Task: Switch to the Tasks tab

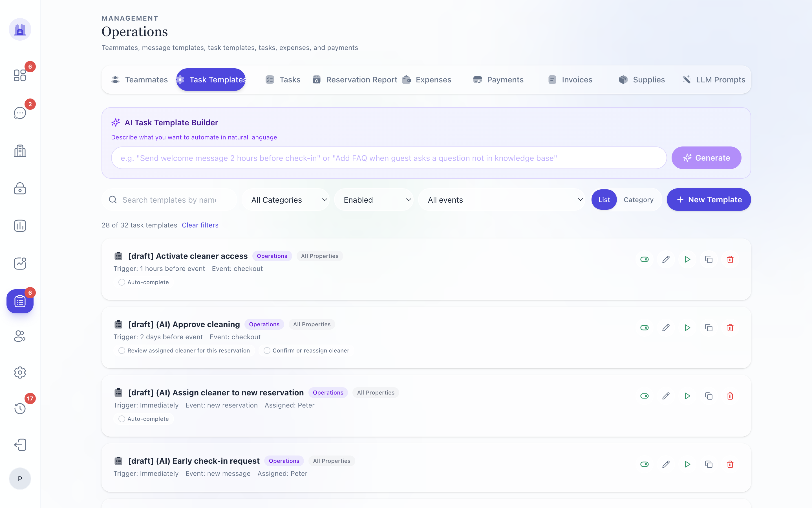Action: tap(283, 80)
